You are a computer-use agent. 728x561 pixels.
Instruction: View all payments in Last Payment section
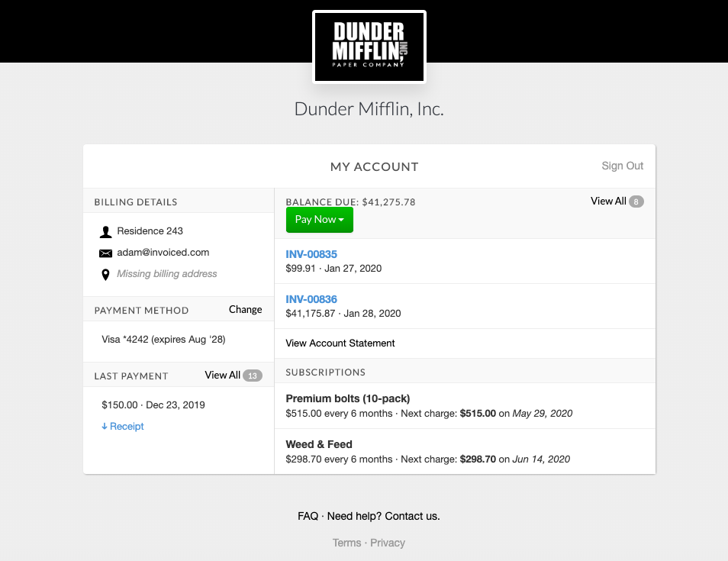pyautogui.click(x=222, y=375)
